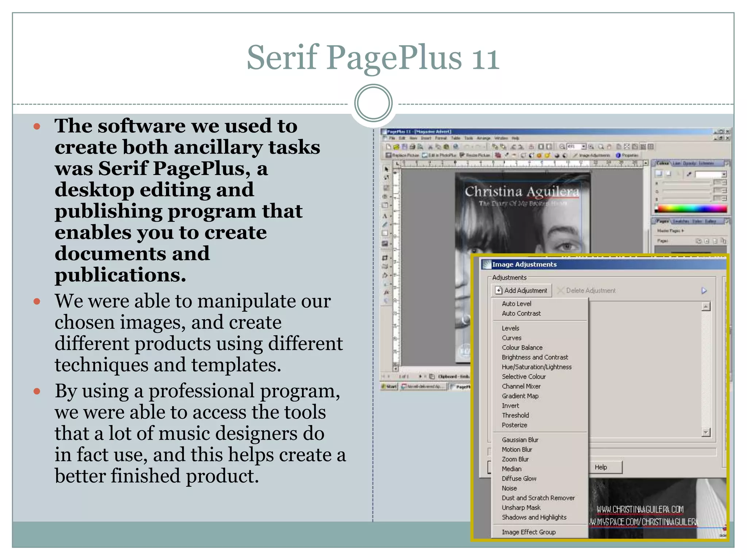Select the Pan hand tool icon

tap(609, 147)
